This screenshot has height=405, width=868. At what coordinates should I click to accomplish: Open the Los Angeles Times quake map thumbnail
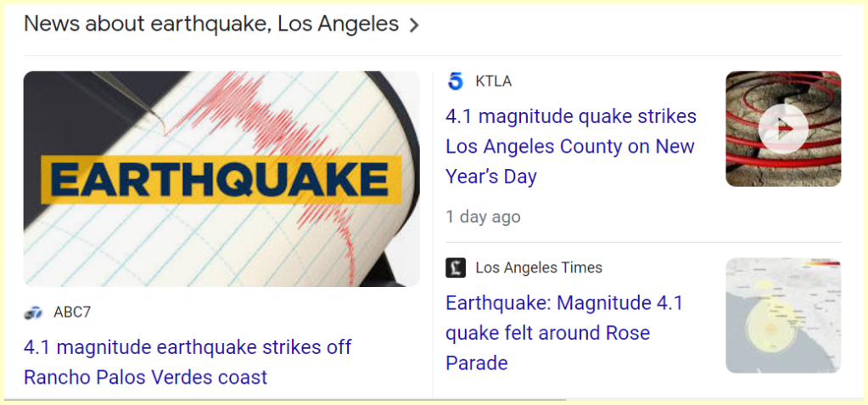(x=782, y=316)
